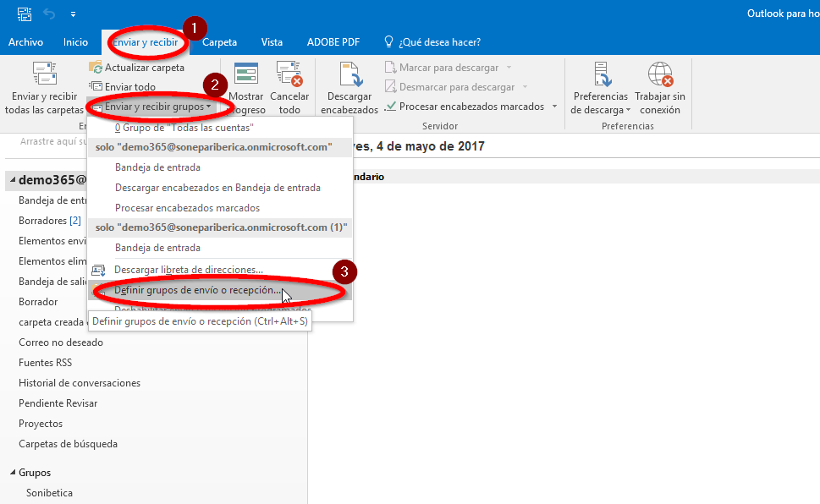The width and height of the screenshot is (820, 504).
Task: Click the Enviar todo label
Action: [130, 87]
